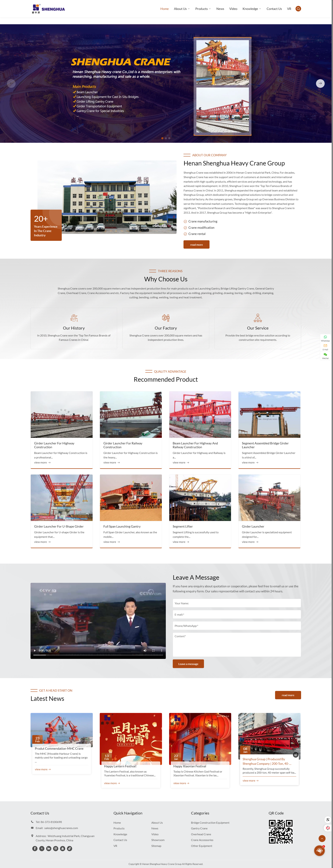This screenshot has height=868, width=333.
Task: Expand Knowledge dropdown menu
Action: 252,9
